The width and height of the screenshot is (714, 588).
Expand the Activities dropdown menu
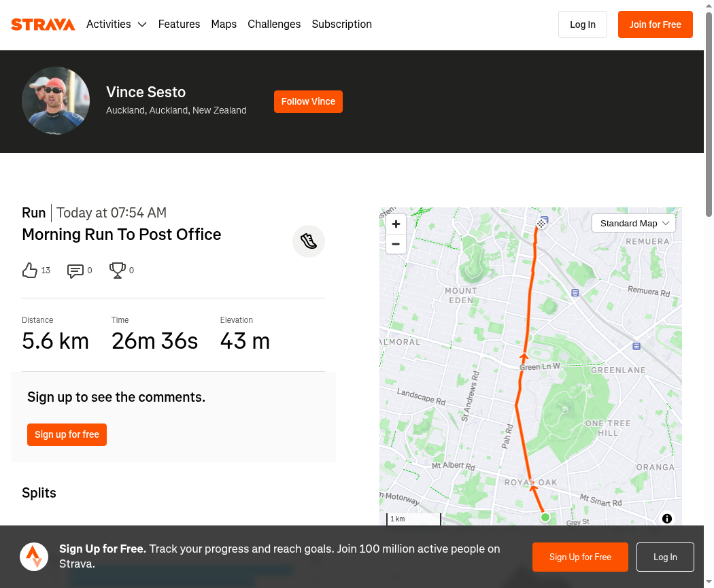[x=116, y=24]
